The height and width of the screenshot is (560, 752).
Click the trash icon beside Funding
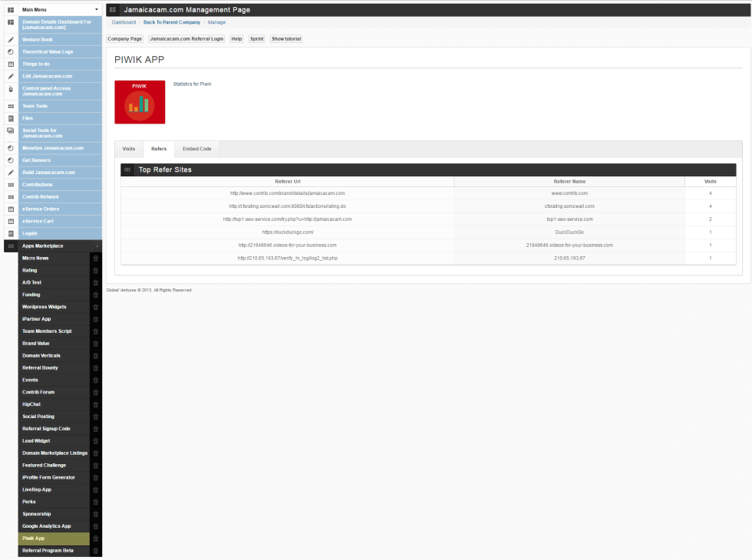click(x=96, y=295)
